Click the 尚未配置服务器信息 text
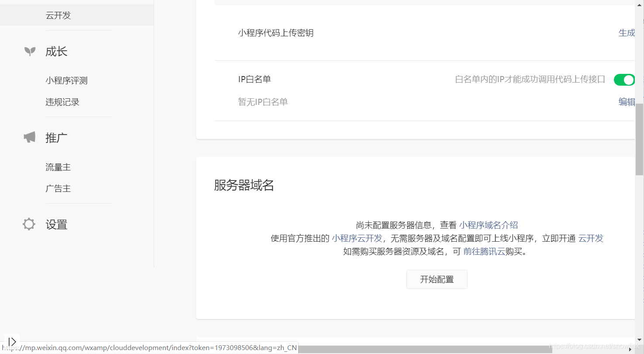 [x=394, y=225]
